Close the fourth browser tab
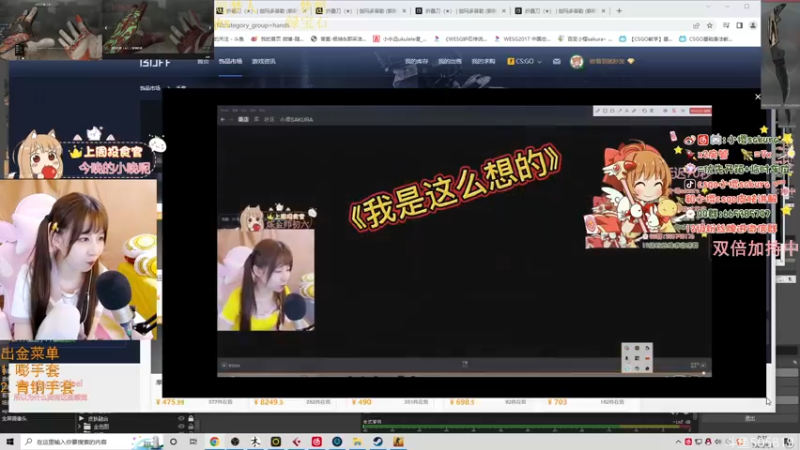This screenshot has width=800, height=450. [604, 10]
